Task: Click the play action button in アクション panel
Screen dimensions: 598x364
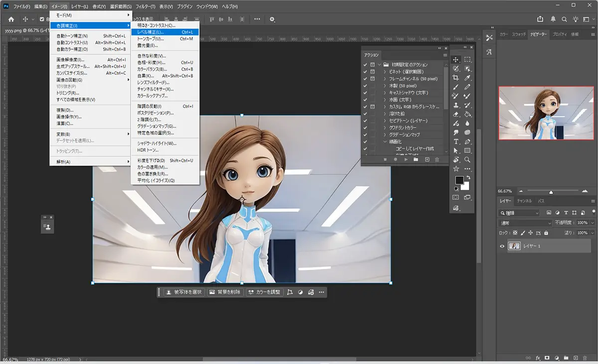Action: 406,159
